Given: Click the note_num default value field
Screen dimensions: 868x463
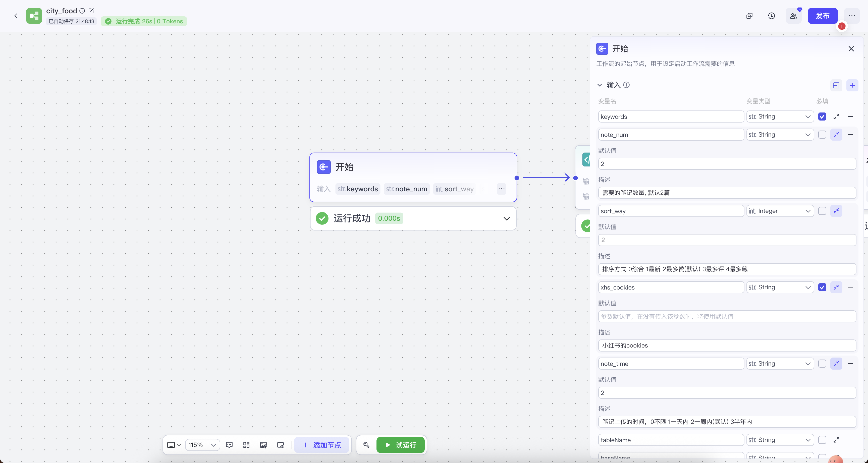Looking at the screenshot, I should point(727,164).
